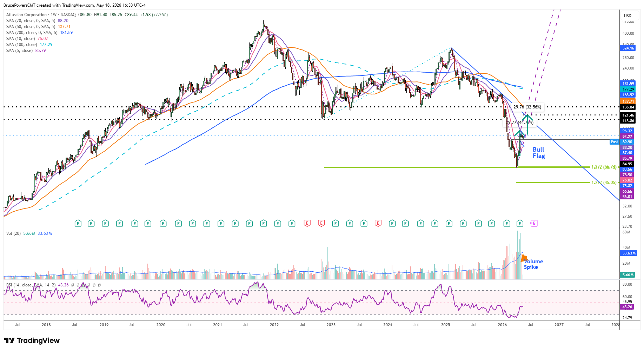
Task: Click the 121.46 price axis label
Action: [628, 115]
